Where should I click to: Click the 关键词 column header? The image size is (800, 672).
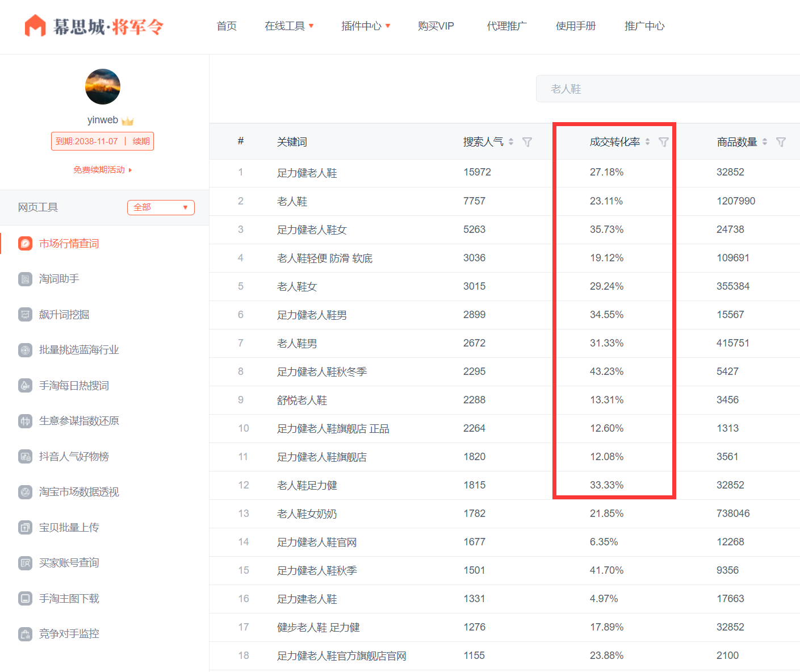(x=292, y=142)
